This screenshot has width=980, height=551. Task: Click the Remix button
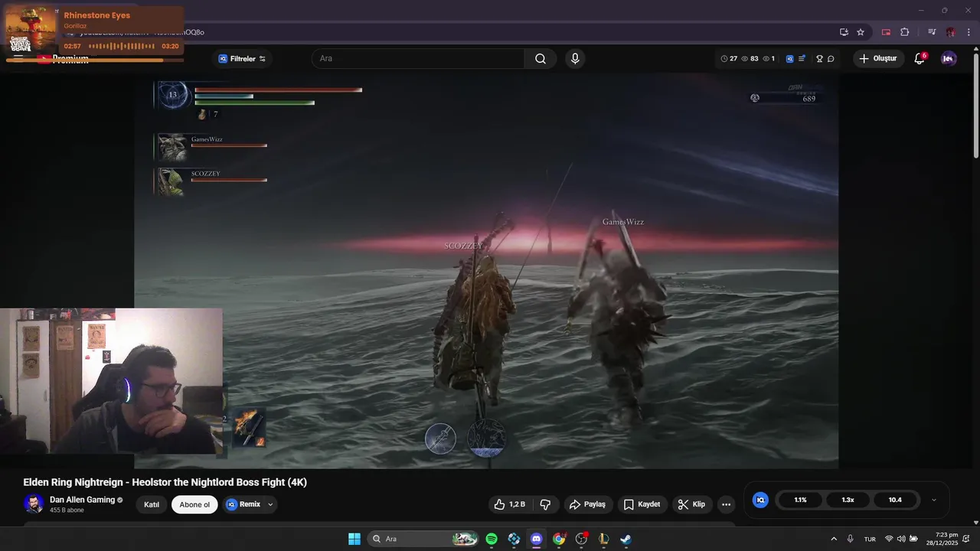(x=243, y=504)
